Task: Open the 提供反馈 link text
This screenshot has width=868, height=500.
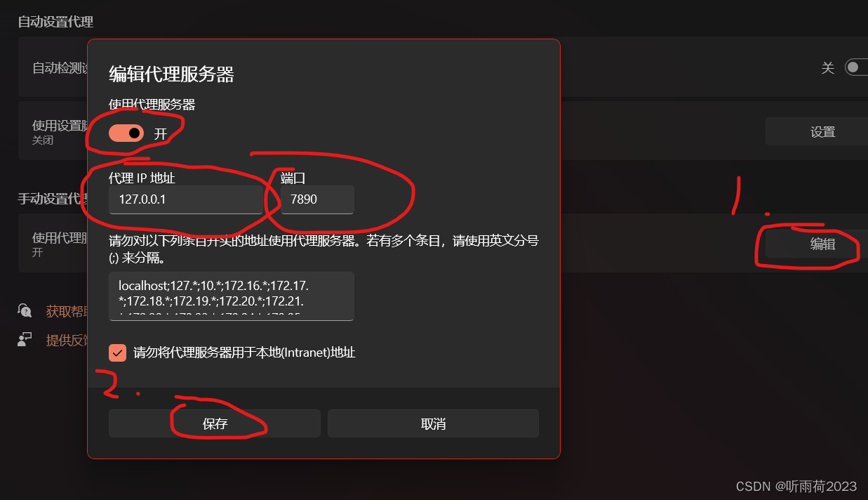Action: tap(67, 341)
